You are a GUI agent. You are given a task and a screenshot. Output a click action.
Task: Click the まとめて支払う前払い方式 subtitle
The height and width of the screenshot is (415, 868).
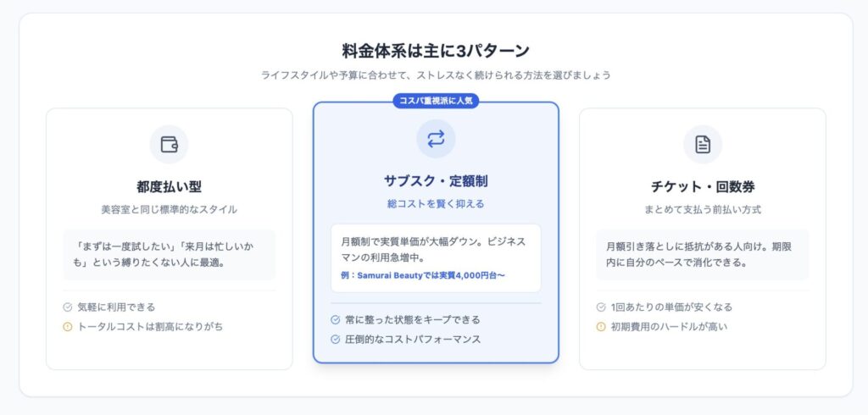pos(702,209)
